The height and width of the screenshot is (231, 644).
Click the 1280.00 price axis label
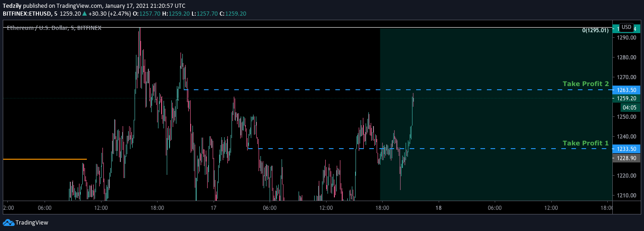point(627,58)
